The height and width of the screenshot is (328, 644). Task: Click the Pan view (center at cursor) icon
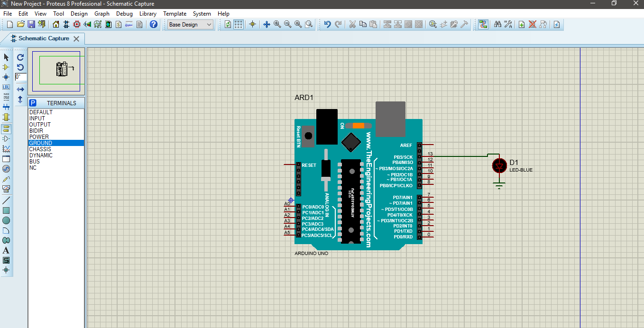pos(267,24)
